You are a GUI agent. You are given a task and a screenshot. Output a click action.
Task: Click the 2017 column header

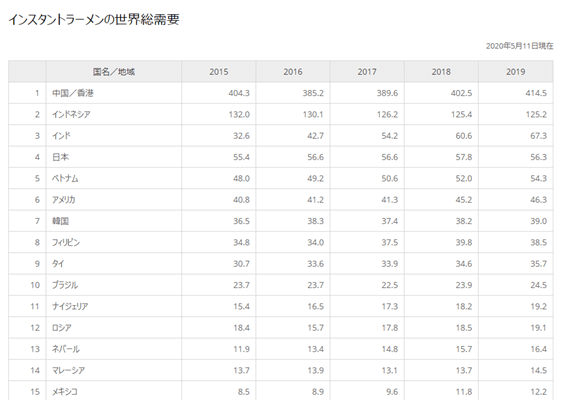(x=367, y=72)
